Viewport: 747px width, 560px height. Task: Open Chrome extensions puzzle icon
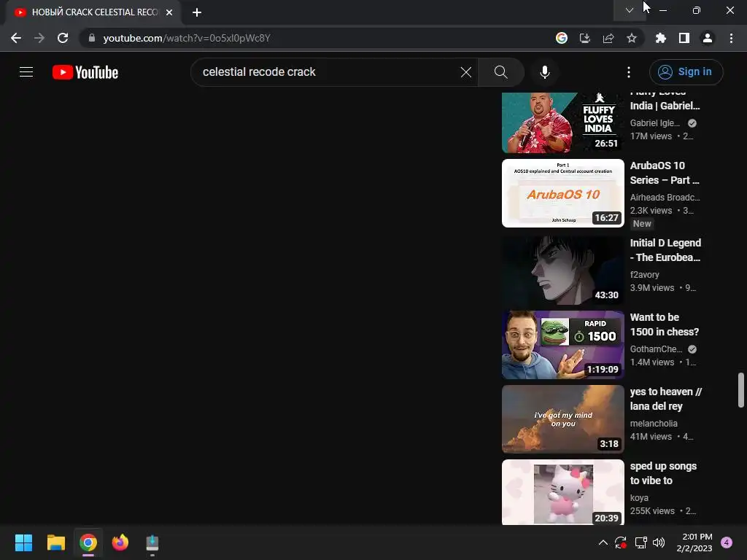click(x=660, y=38)
